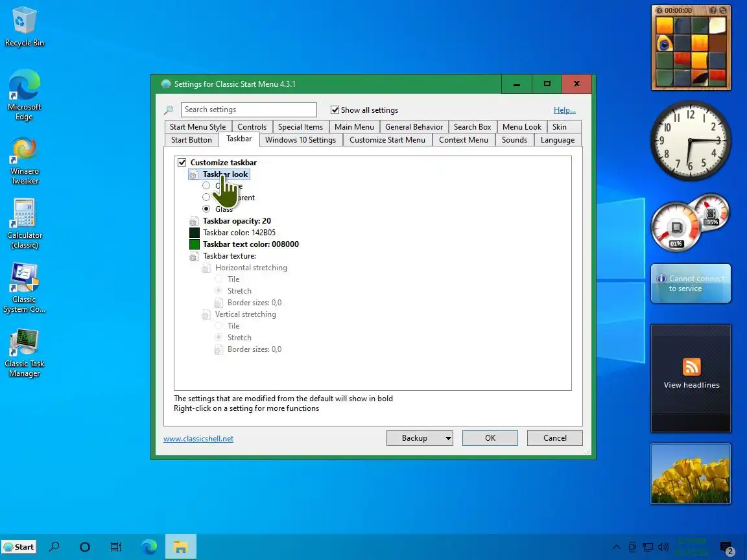Open Microsoft Edge desktop shortcut
Viewport: 747px width, 560px height.
click(24, 95)
